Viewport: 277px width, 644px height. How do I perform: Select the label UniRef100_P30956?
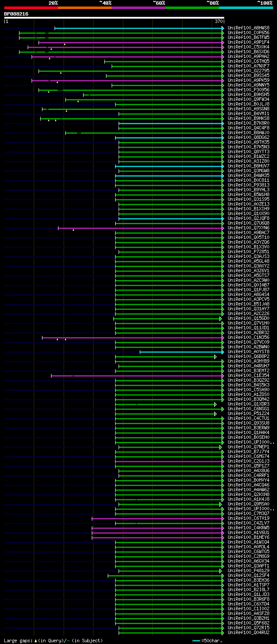coord(248,90)
